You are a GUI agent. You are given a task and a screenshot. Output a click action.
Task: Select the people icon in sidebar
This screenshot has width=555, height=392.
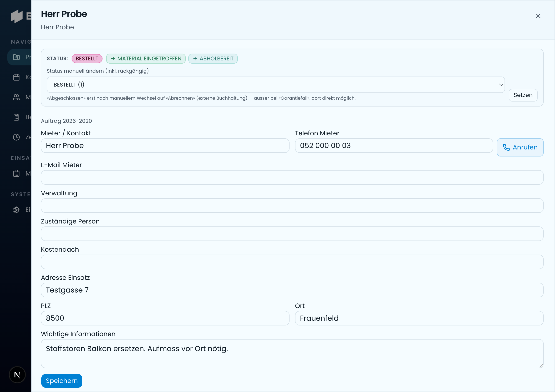(x=16, y=97)
